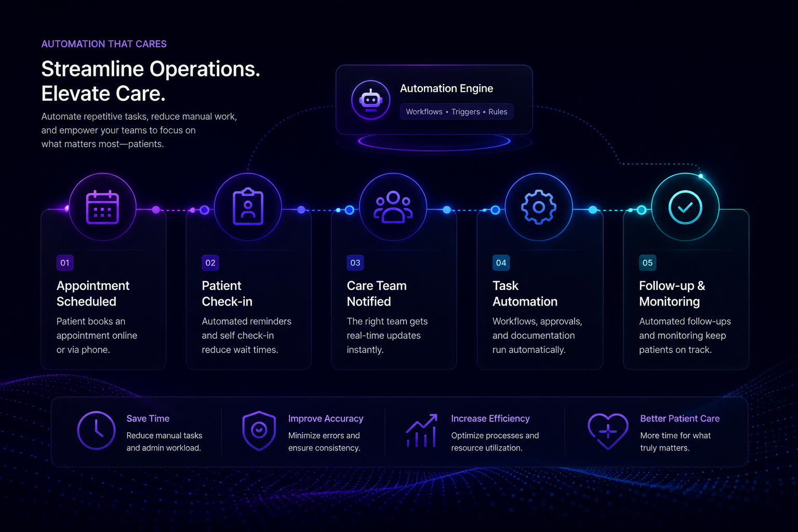Click the shield check icon beside Improve Accuracy

(259, 431)
